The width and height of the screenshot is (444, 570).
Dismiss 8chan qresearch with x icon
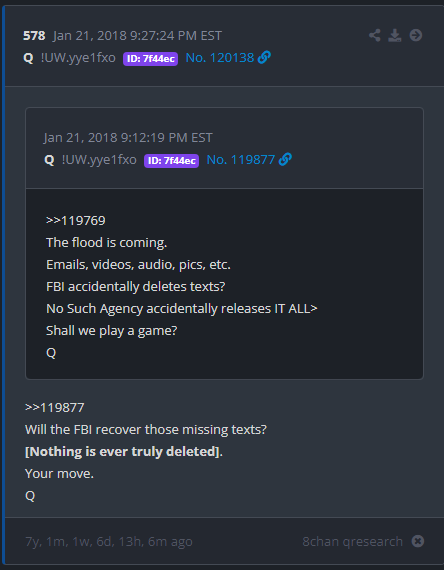pos(418,541)
